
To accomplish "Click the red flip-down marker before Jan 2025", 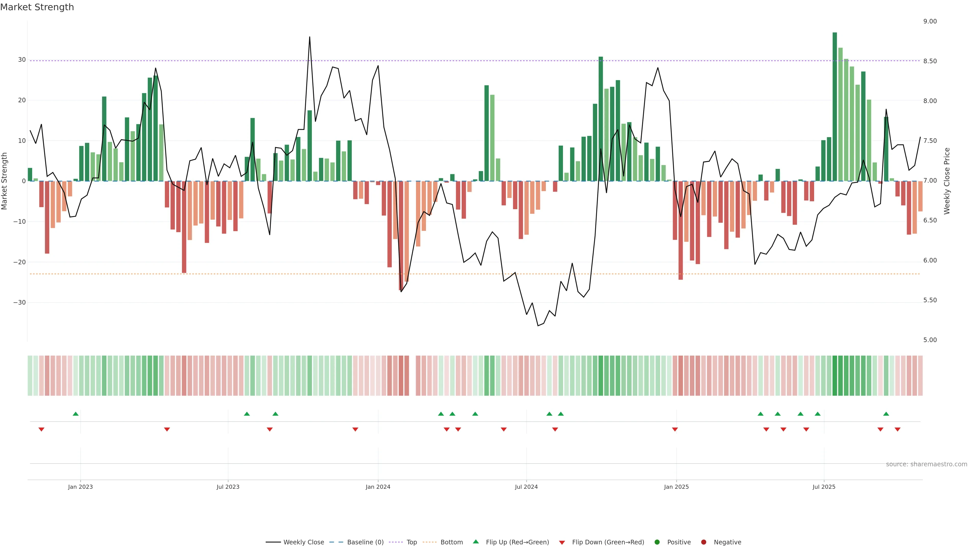I will tap(675, 429).
